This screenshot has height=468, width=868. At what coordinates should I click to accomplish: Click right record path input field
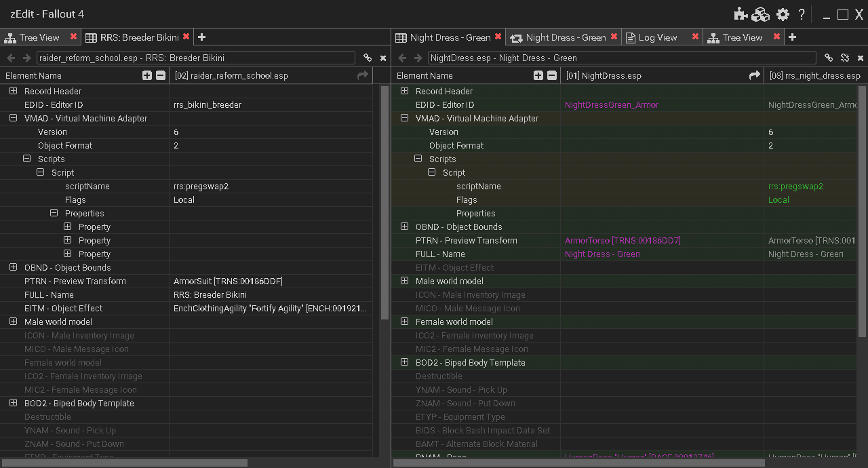(622, 58)
